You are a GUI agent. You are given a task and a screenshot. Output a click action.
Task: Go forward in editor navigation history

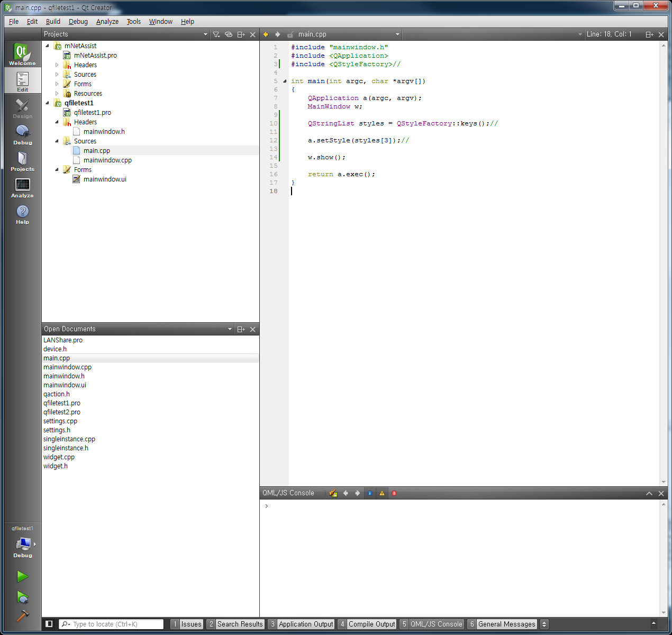277,34
